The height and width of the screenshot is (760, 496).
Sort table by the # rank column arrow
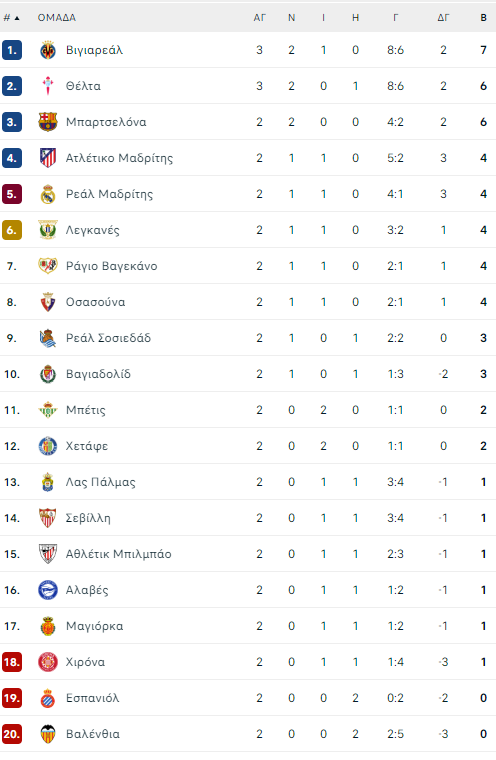17,18
